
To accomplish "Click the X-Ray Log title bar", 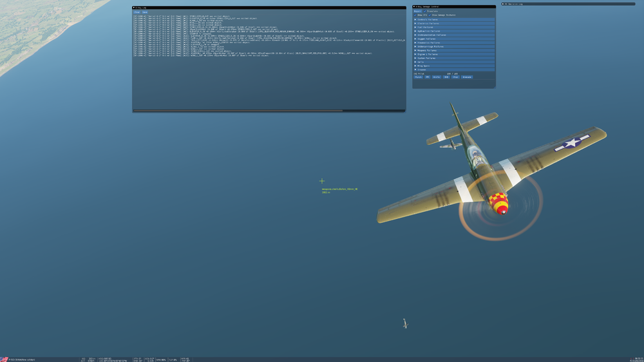I will (269, 7).
